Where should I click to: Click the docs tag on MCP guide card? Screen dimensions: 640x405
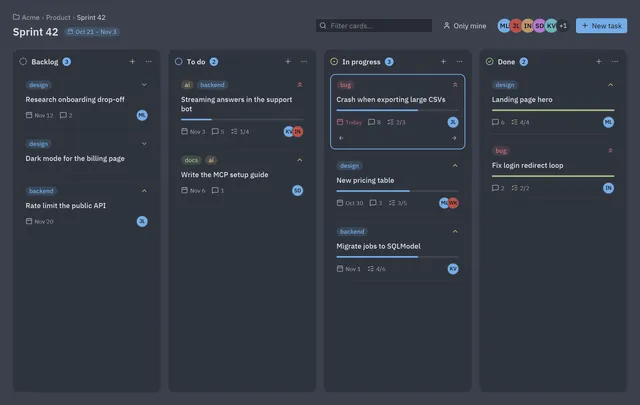(x=191, y=160)
